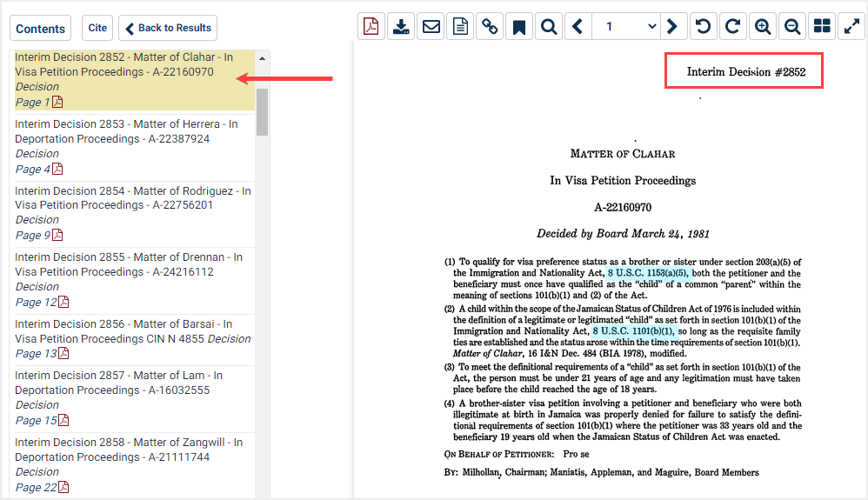The width and height of the screenshot is (868, 500).
Task: Click the 'Page 13' link text
Action: click(x=36, y=353)
